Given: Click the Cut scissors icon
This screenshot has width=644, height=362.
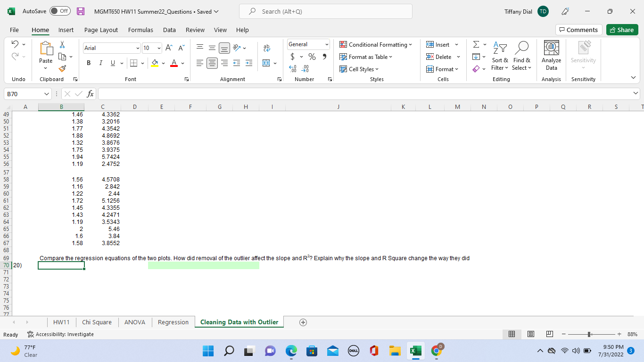Looking at the screenshot, I should point(62,45).
